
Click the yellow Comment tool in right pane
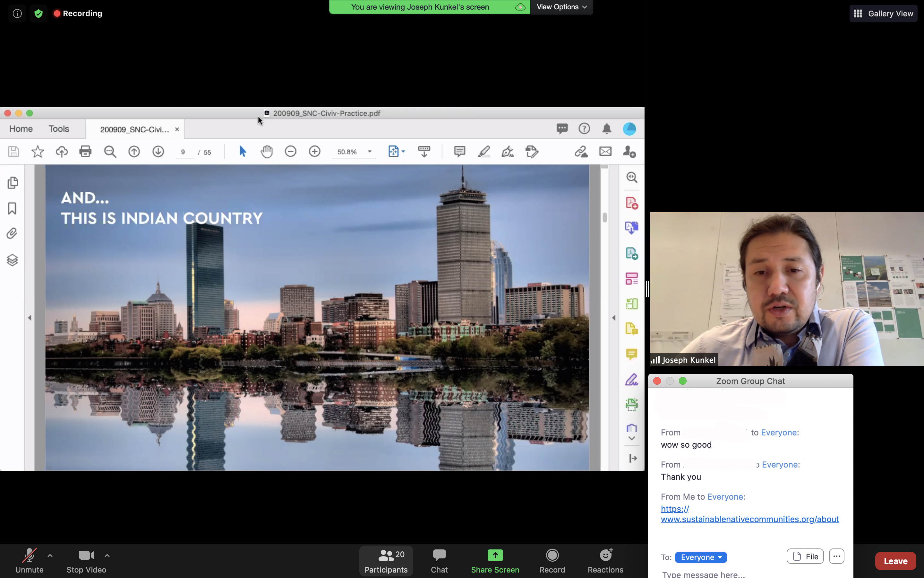point(632,354)
